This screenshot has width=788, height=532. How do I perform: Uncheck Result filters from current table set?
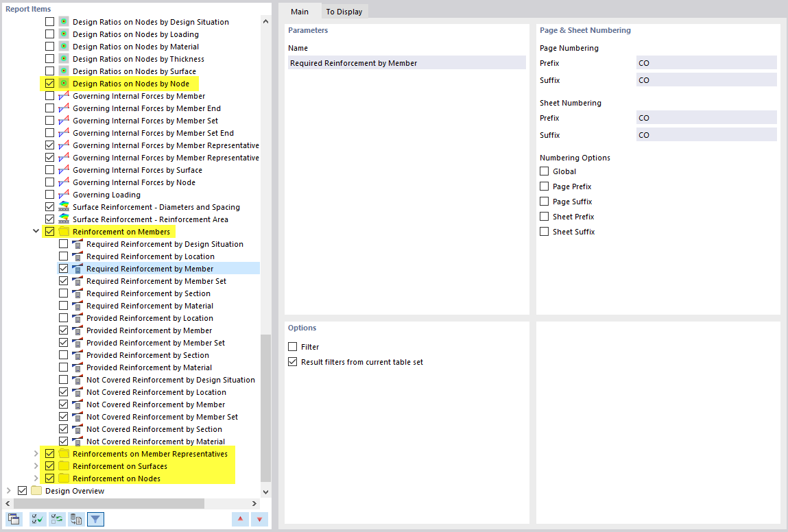(x=292, y=362)
